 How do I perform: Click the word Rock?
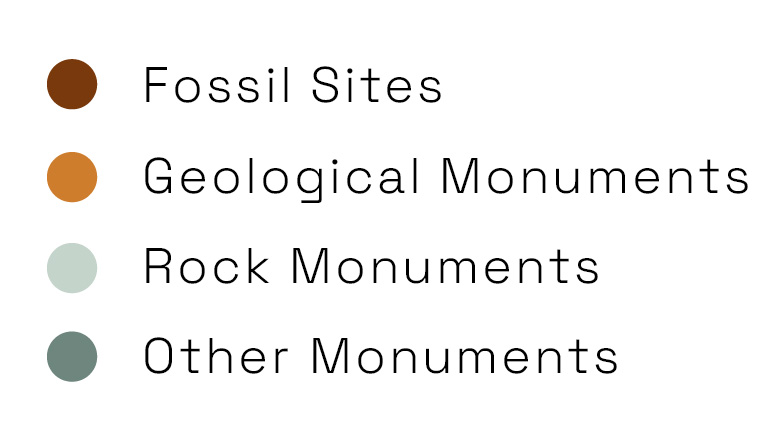click(207, 266)
